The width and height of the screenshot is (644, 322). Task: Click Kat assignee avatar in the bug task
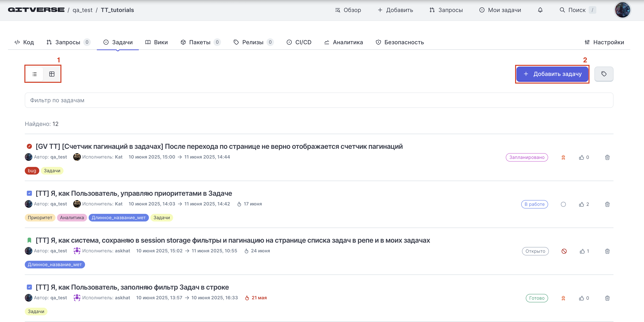[77, 157]
